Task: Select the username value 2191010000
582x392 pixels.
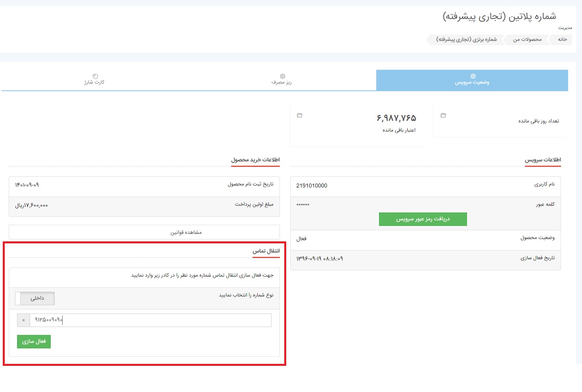Action: click(312, 186)
